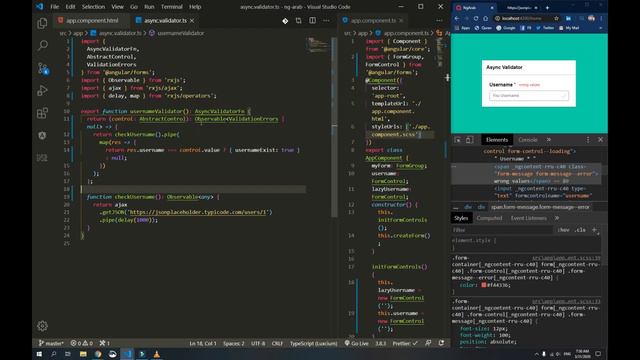Open the Run menu
This screenshot has width=640, height=360.
[149, 7]
